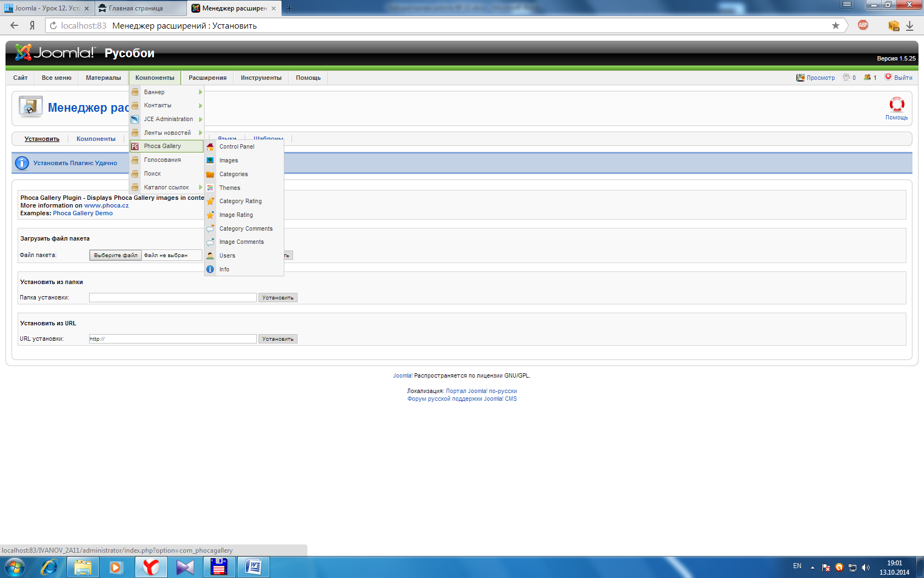The image size is (924, 578).
Task: Click the Joomla logo
Action: (55, 52)
